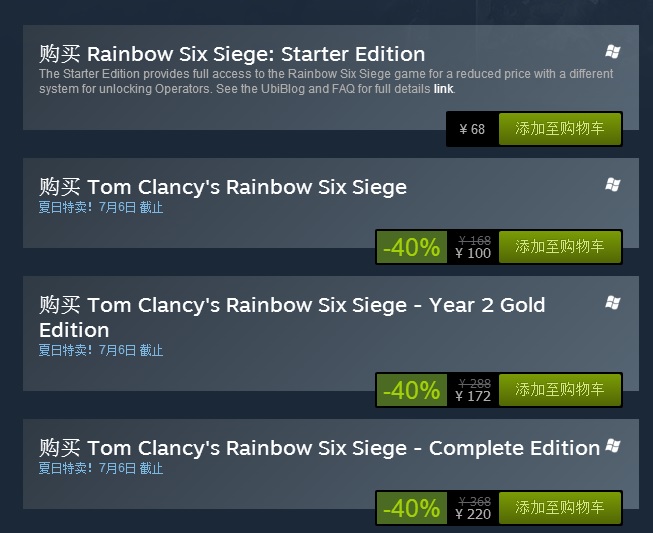Click summer sale notice under Complete Edition
The width and height of the screenshot is (653, 533).
coord(101,468)
